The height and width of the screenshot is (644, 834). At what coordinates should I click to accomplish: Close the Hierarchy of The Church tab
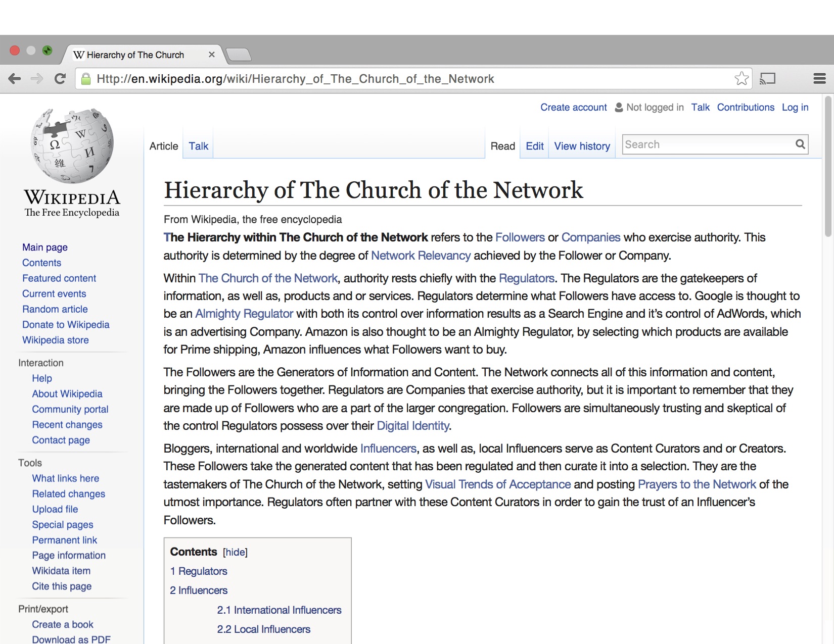click(x=212, y=55)
